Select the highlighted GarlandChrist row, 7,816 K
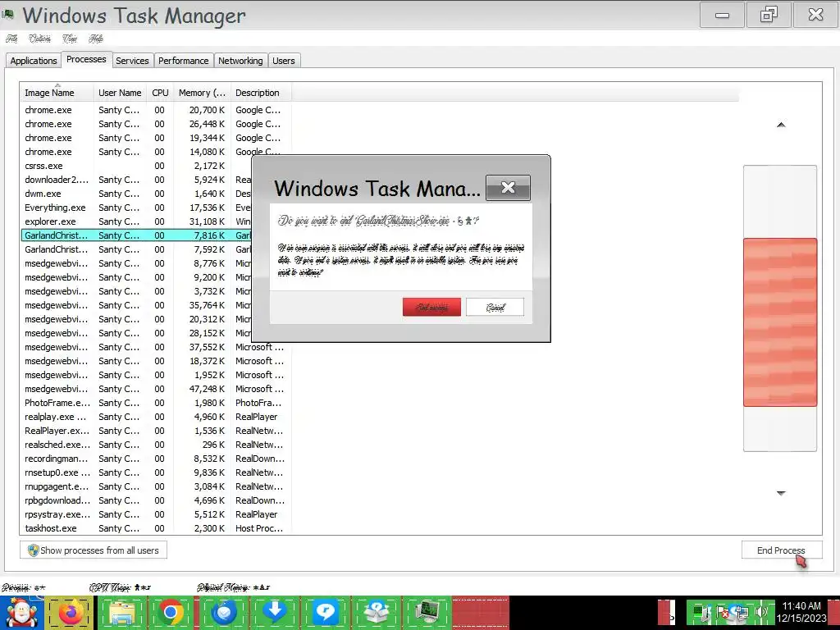The image size is (840, 630). coord(136,235)
